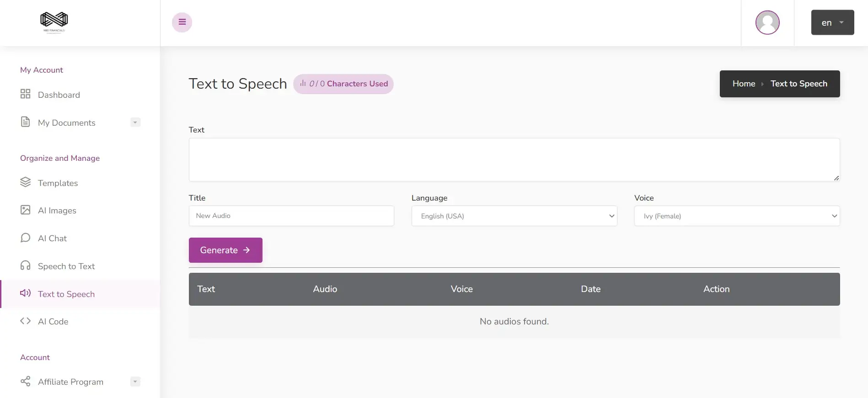Viewport: 868px width, 398px height.
Task: Click the AI Images picture icon
Action: (x=26, y=210)
